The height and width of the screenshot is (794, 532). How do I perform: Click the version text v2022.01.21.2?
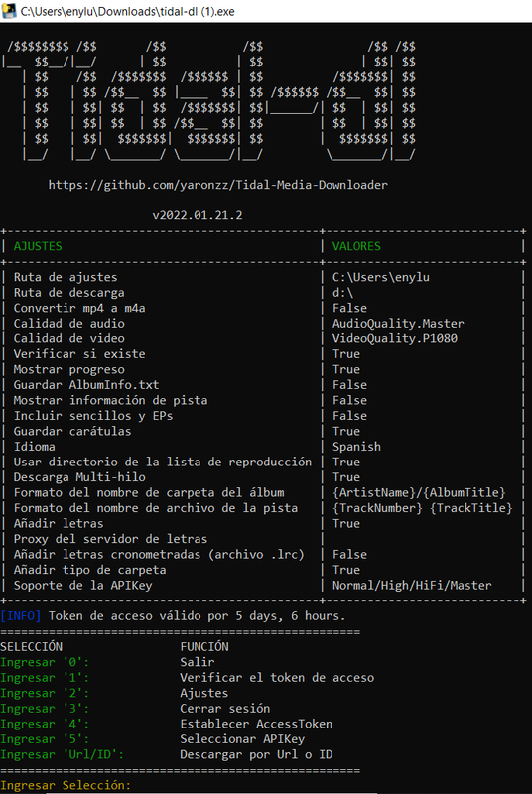198,215
